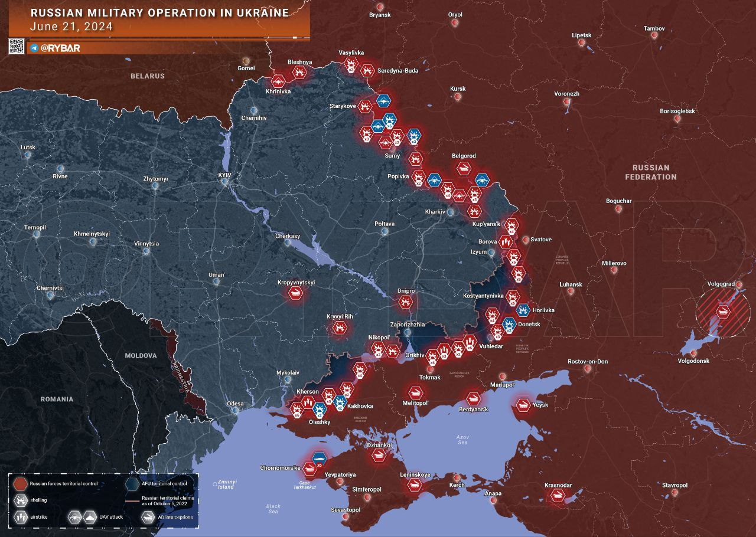Click the blue naval icon marked x6 near Chornomors'ke
756x537 pixels.
[320, 459]
